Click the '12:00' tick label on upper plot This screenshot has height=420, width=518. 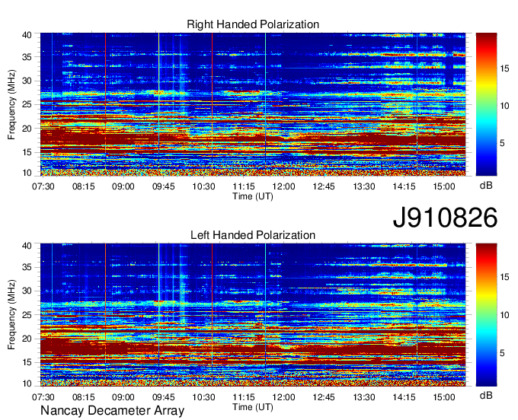[284, 186]
